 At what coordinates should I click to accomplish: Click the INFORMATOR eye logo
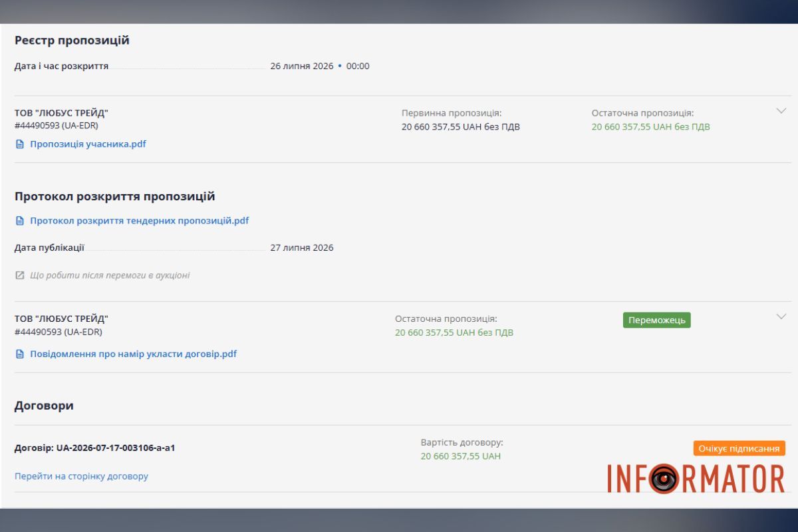(x=696, y=478)
